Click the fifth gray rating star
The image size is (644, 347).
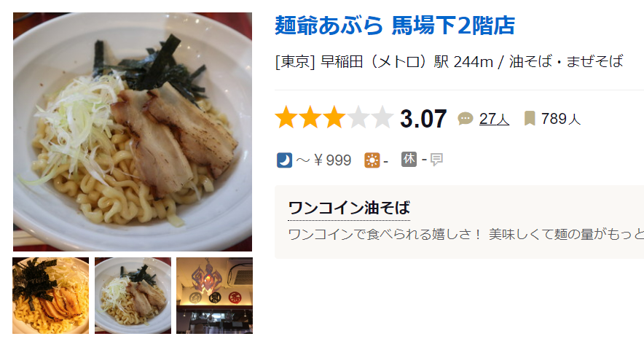point(382,117)
